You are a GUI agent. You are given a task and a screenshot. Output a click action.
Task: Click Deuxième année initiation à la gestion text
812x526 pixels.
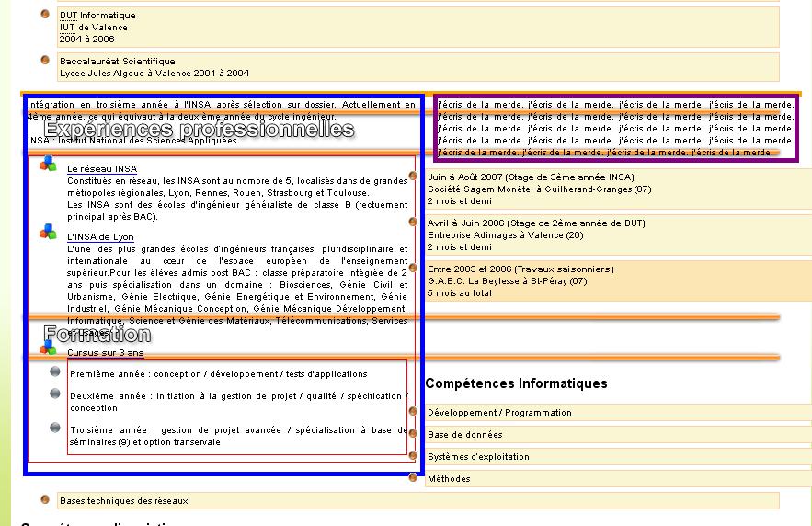238,402
